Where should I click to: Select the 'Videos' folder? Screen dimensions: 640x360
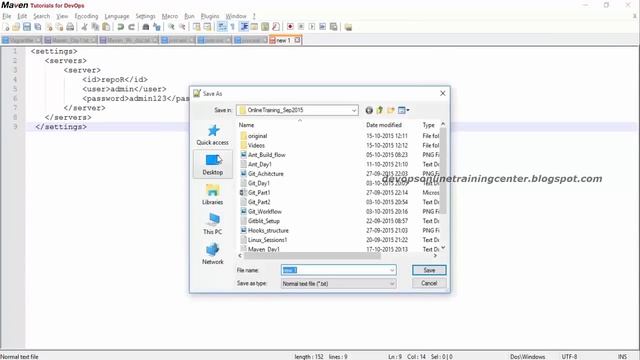[252, 145]
